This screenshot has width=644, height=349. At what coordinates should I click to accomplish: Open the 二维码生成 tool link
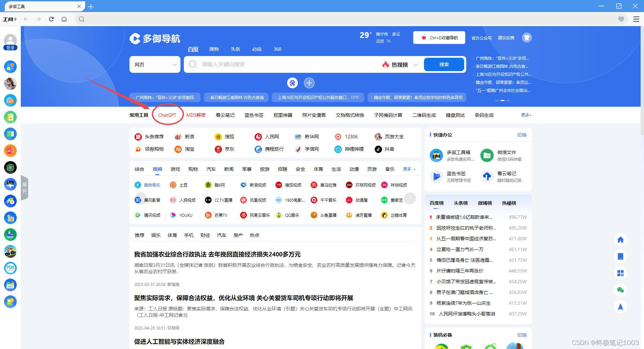click(424, 115)
